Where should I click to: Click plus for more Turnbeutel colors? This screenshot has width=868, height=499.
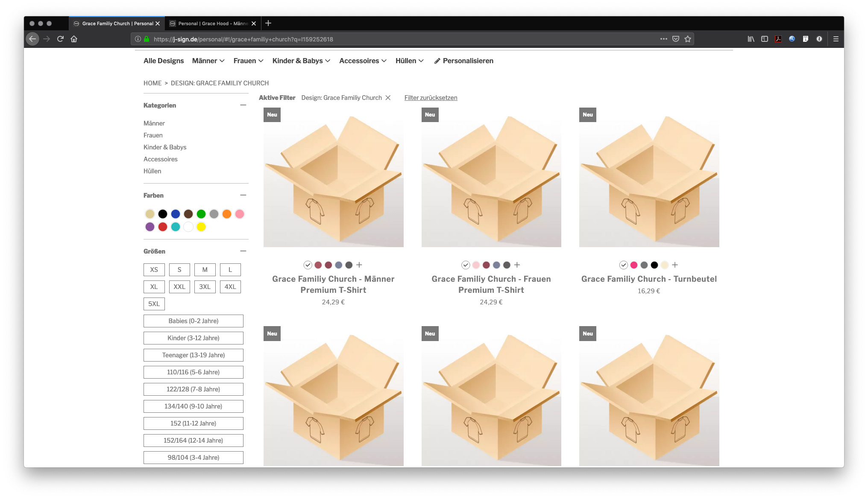point(675,265)
